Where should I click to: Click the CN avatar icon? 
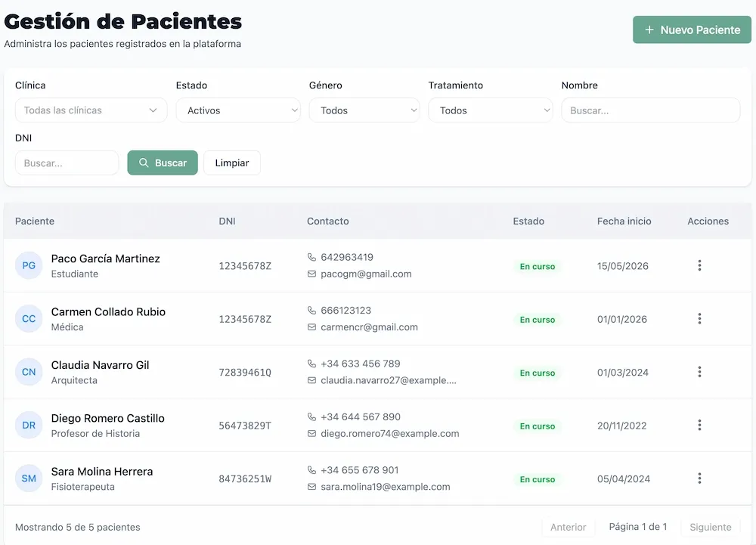pyautogui.click(x=29, y=372)
